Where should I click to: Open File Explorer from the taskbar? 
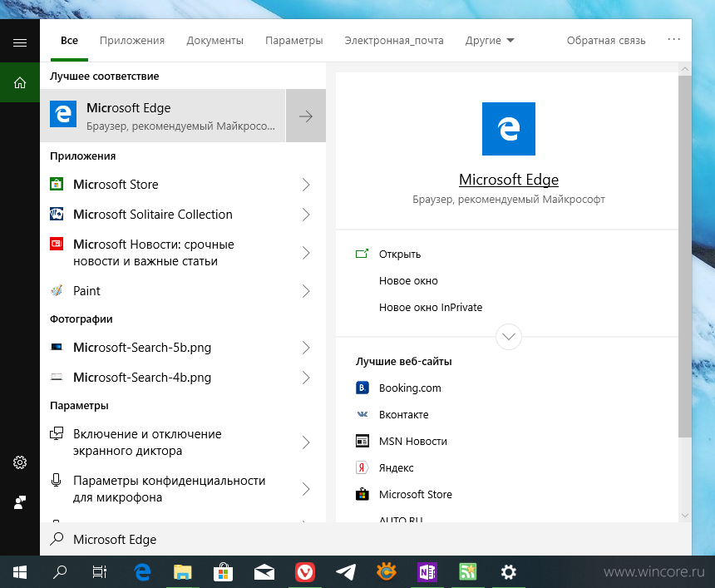pyautogui.click(x=182, y=572)
